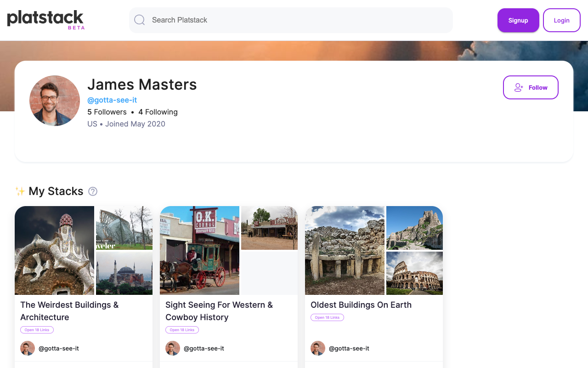Click @gotta-see-it on Oldest Buildings card

click(x=349, y=348)
